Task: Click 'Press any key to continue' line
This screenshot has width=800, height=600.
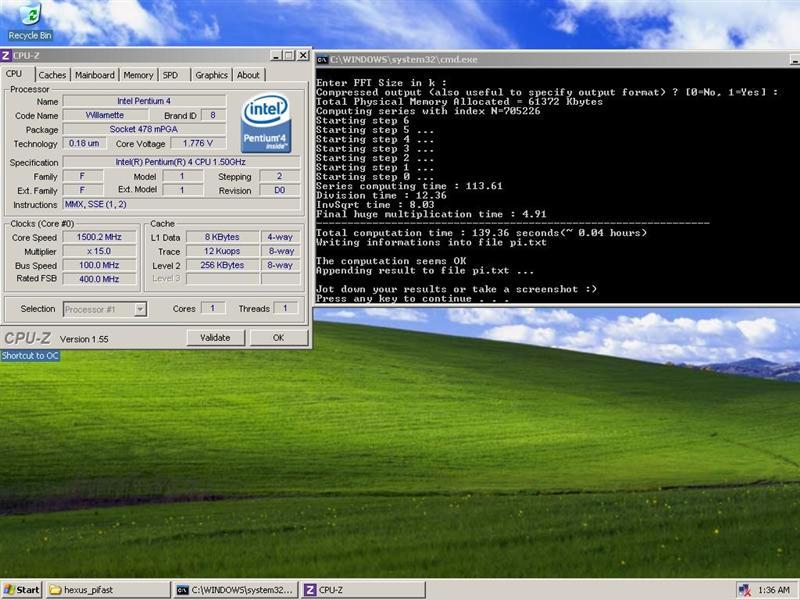Action: (x=412, y=298)
